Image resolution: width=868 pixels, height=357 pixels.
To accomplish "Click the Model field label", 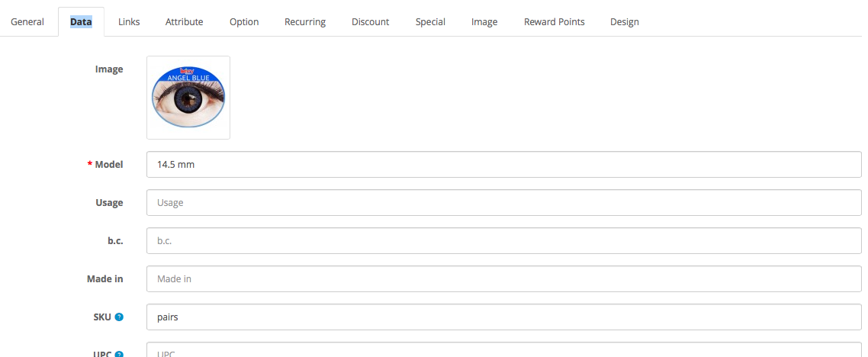I will tap(109, 164).
